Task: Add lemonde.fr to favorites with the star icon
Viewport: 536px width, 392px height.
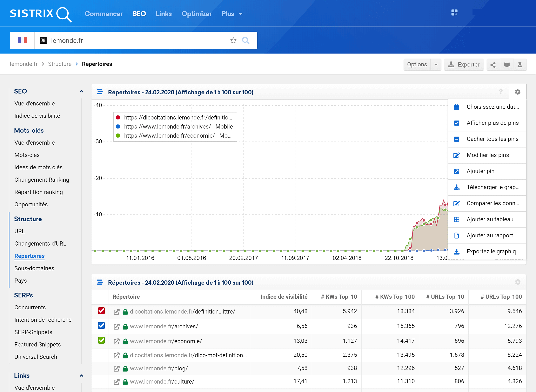Action: (233, 40)
